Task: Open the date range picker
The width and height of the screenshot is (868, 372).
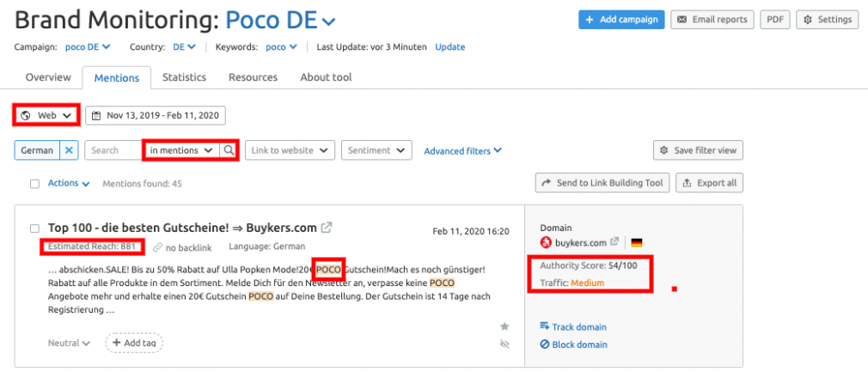Action: click(x=156, y=115)
